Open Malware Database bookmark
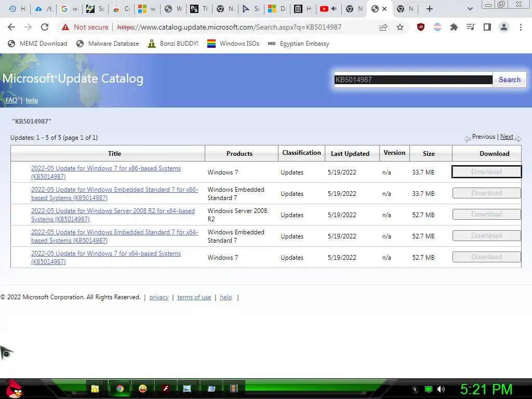Image resolution: width=532 pixels, height=399 pixels. [x=108, y=44]
